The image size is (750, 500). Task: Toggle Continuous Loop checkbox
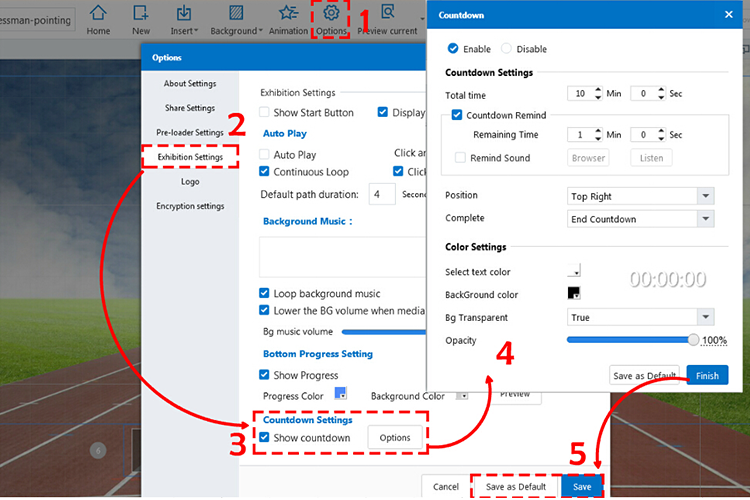point(264,171)
